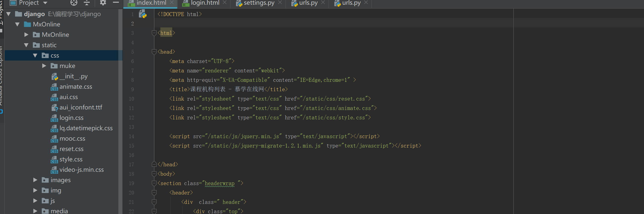Close the index.html tab
This screenshot has height=214, width=644.
[172, 2]
